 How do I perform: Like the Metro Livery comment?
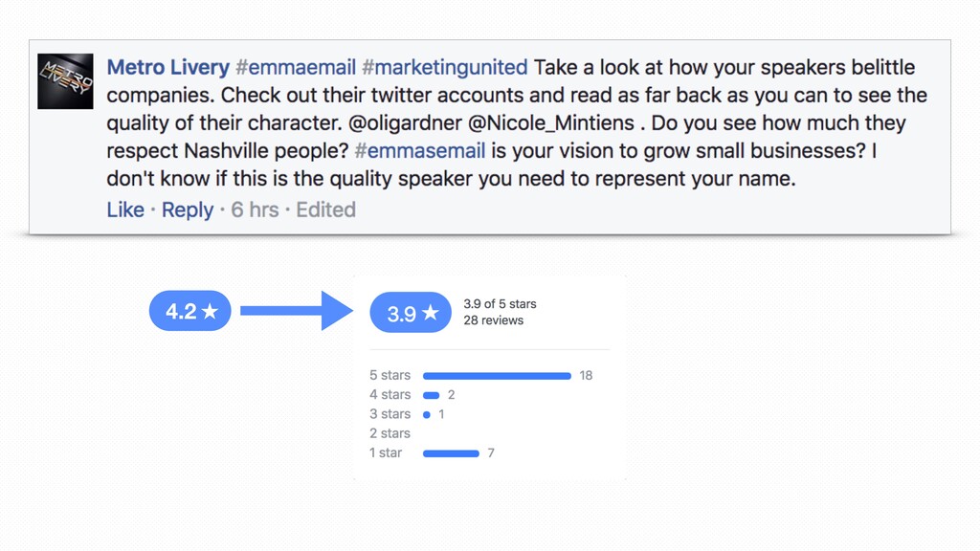click(125, 209)
